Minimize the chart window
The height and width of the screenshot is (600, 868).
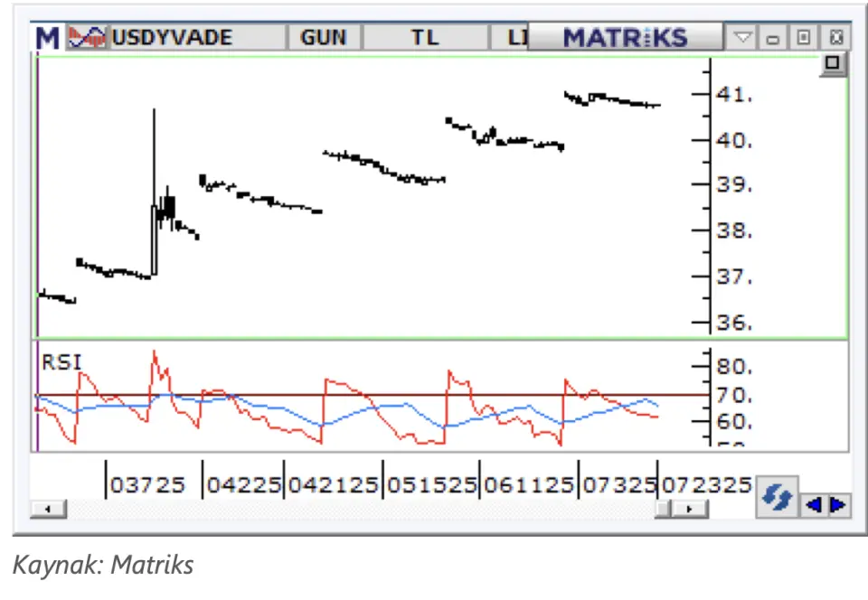(x=773, y=38)
